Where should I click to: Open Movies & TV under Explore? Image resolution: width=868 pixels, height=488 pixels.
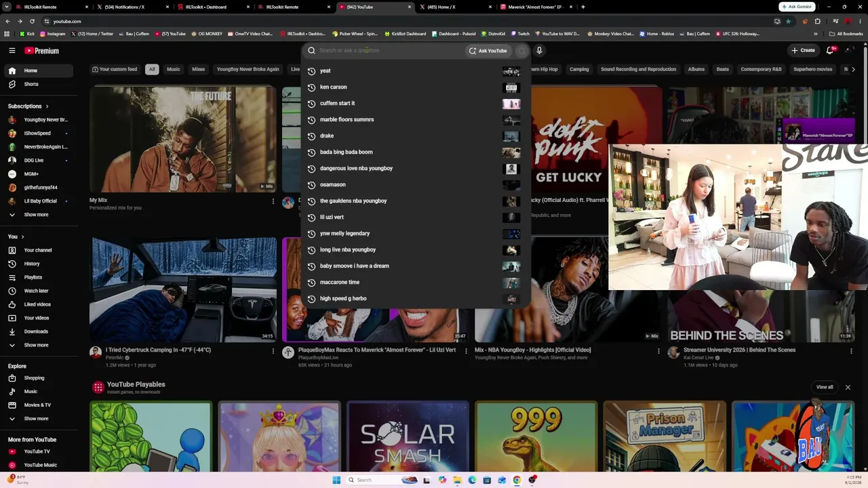point(39,405)
